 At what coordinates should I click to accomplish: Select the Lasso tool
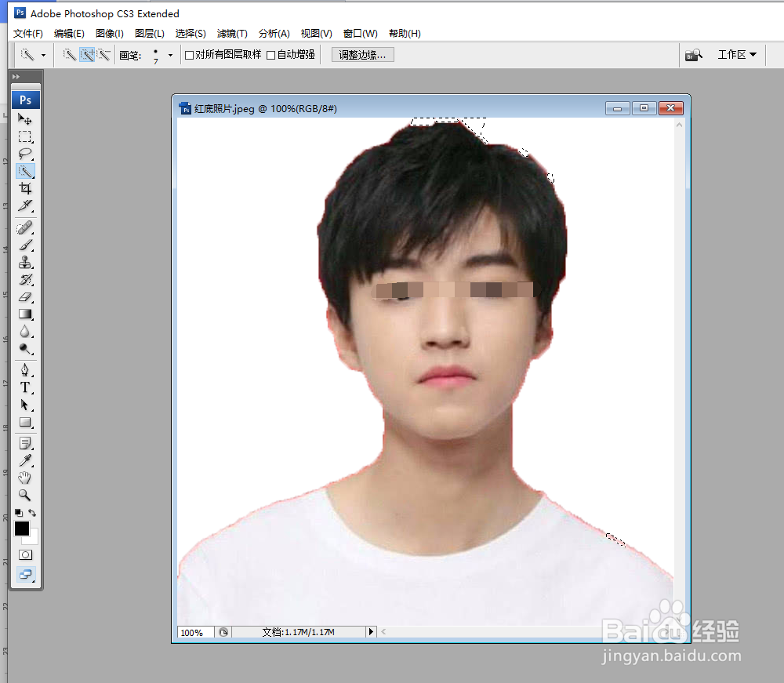[x=25, y=154]
